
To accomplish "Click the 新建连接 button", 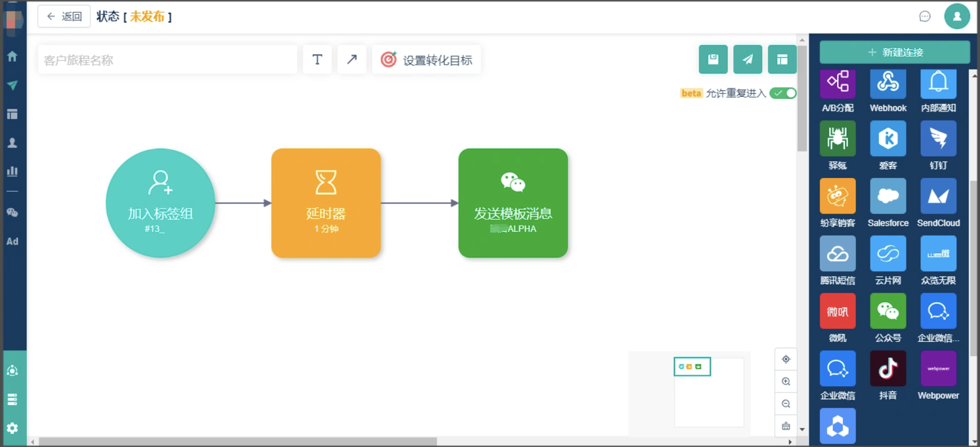I will [x=895, y=52].
